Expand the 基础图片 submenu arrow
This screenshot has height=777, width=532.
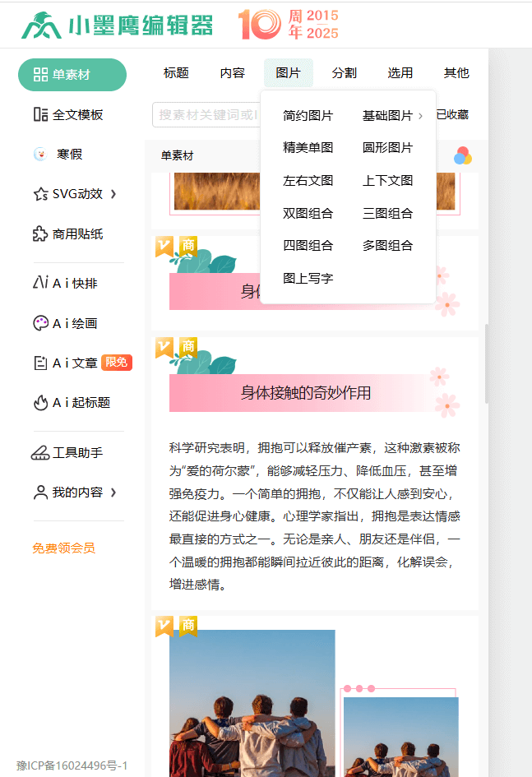(421, 116)
